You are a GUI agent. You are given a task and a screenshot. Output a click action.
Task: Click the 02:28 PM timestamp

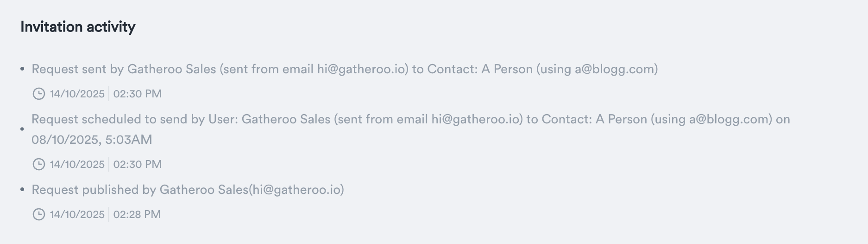point(137,214)
